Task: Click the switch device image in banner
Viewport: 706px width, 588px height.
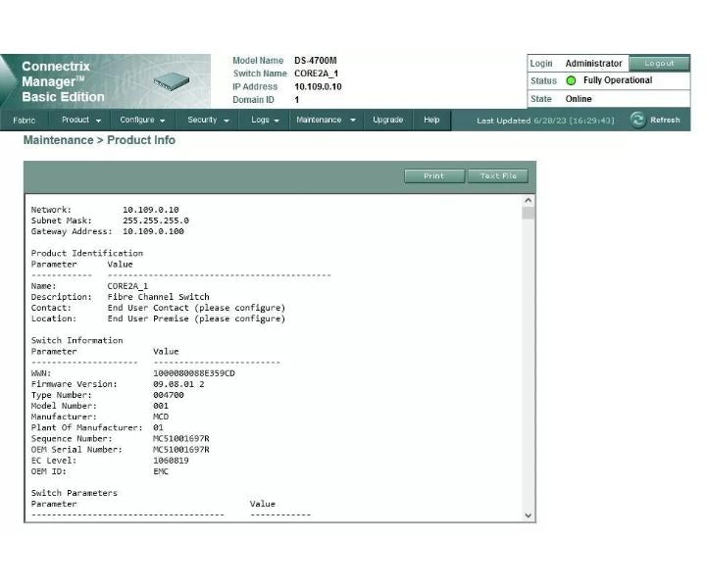Action: click(171, 82)
